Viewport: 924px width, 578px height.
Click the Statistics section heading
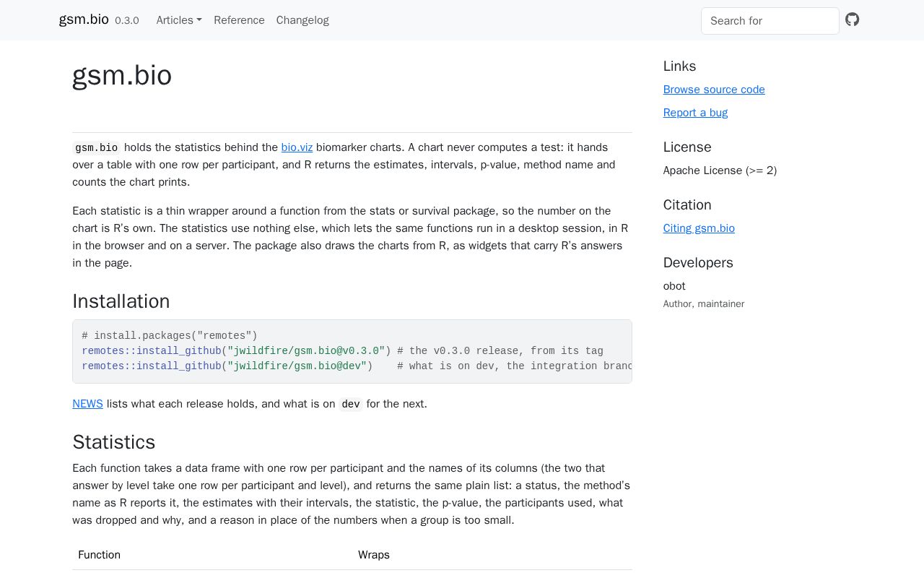pyautogui.click(x=114, y=442)
